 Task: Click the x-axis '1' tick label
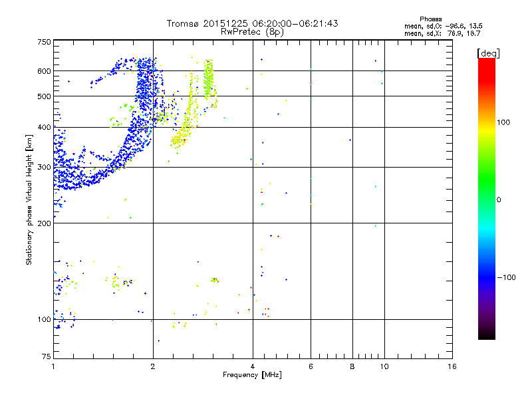(x=53, y=366)
